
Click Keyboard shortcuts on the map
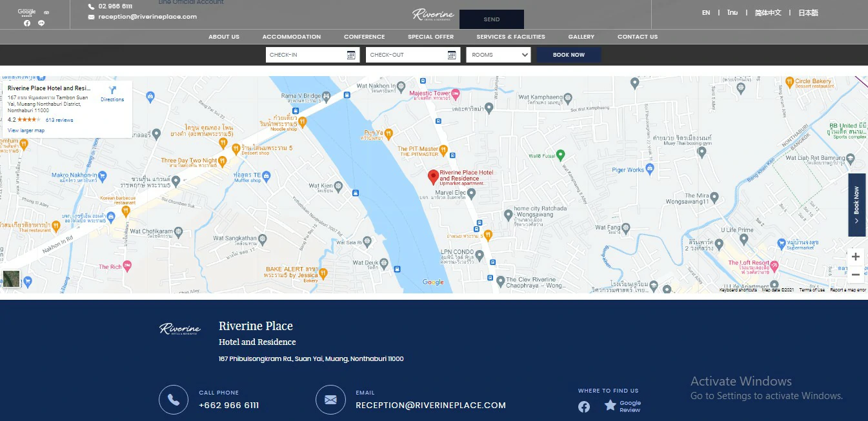click(738, 290)
